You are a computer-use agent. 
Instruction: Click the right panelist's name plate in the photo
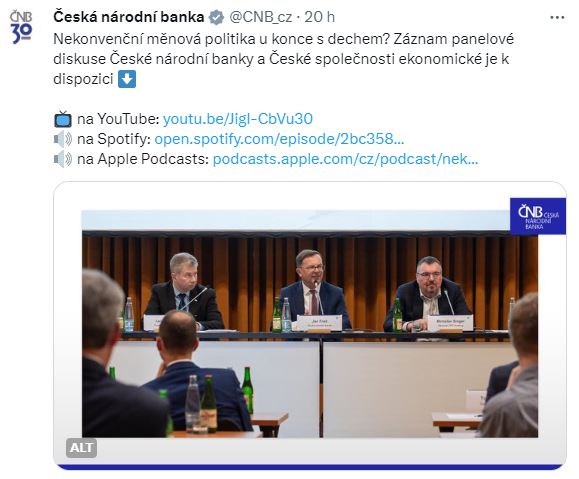[450, 323]
